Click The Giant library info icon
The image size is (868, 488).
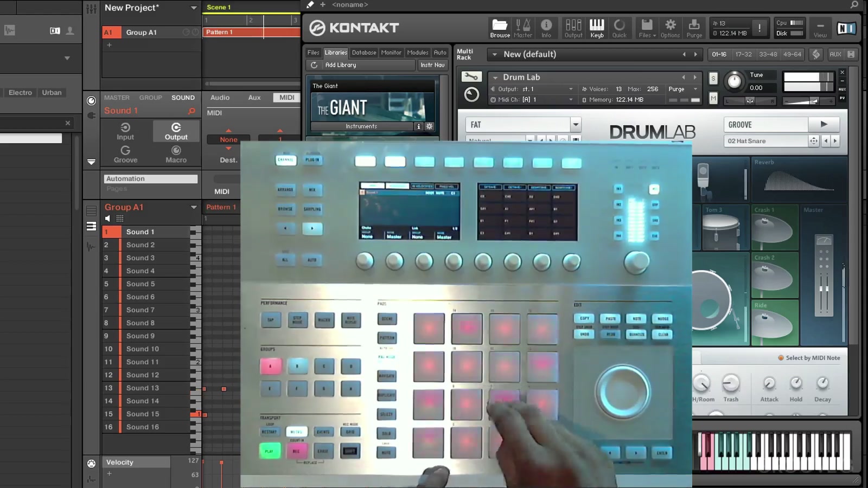(418, 126)
